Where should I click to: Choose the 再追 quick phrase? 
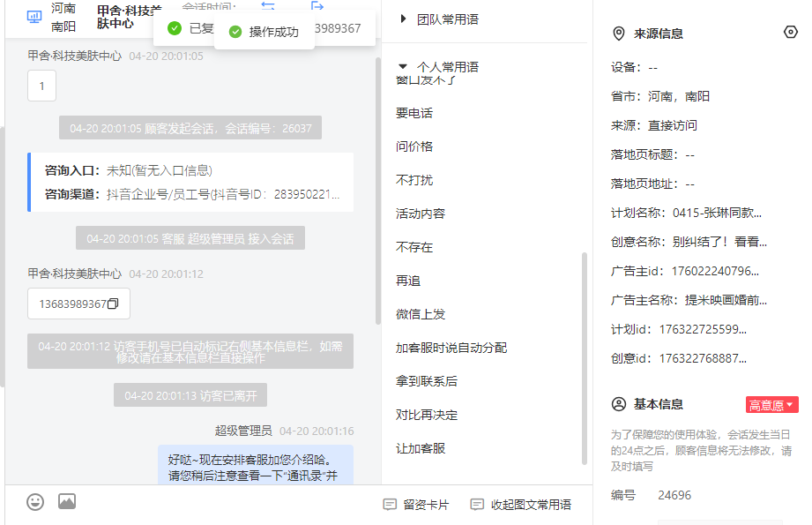click(408, 281)
